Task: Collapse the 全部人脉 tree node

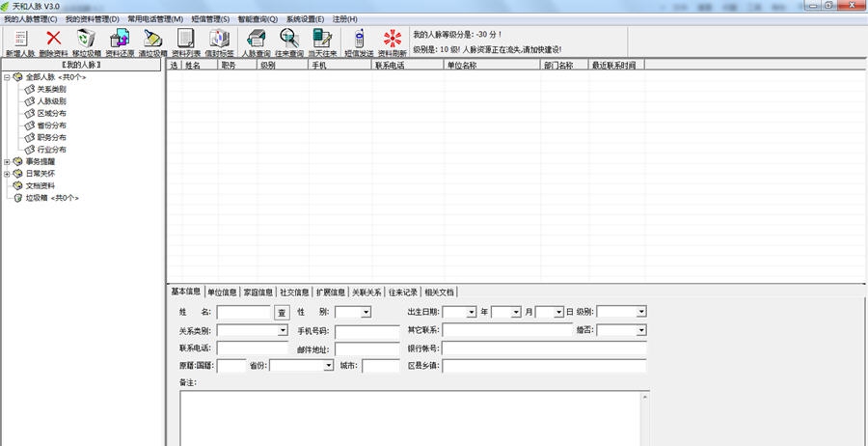Action: [7, 77]
